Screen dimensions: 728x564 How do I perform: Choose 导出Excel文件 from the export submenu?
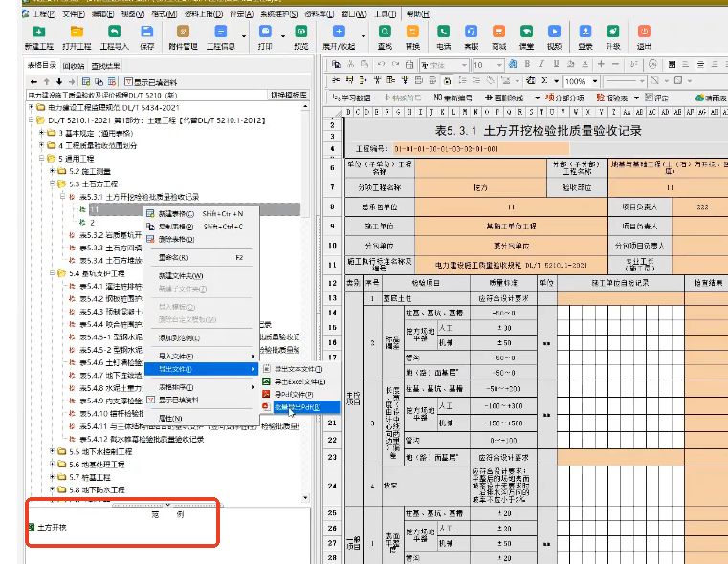[299, 381]
